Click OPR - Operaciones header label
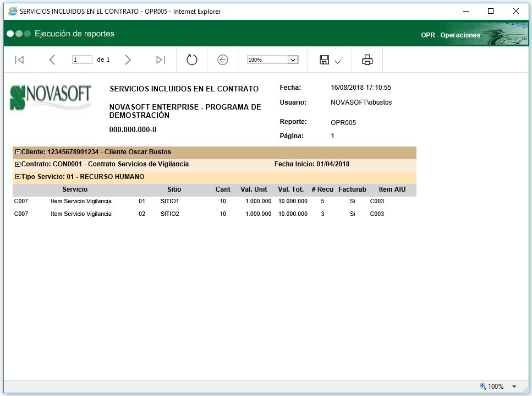This screenshot has height=396, width=532. click(x=451, y=35)
